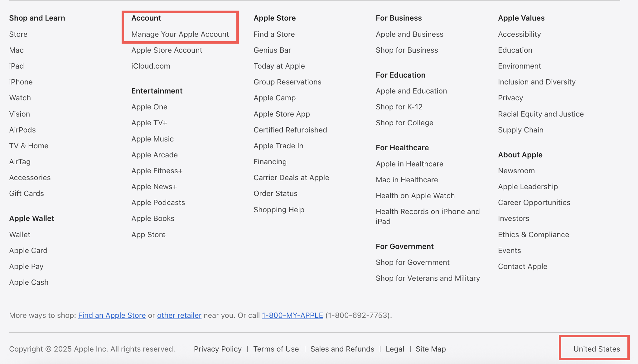The width and height of the screenshot is (638, 364).
Task: Click the United States region selector
Action: pos(596,349)
